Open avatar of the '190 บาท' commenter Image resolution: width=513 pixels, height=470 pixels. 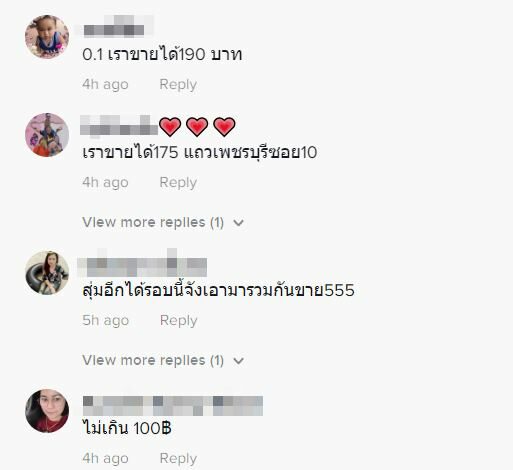(x=47, y=37)
